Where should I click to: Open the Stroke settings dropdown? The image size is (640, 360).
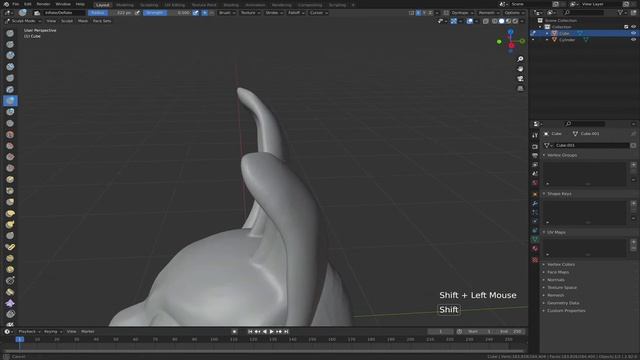pyautogui.click(x=274, y=13)
